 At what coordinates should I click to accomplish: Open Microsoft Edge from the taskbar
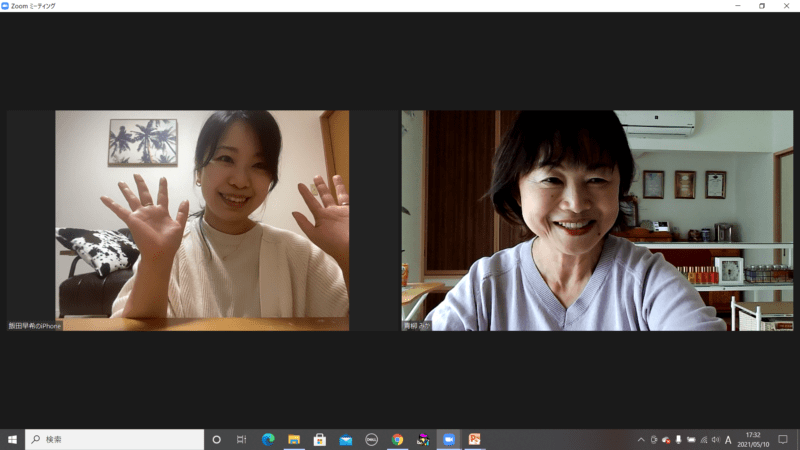coord(268,439)
